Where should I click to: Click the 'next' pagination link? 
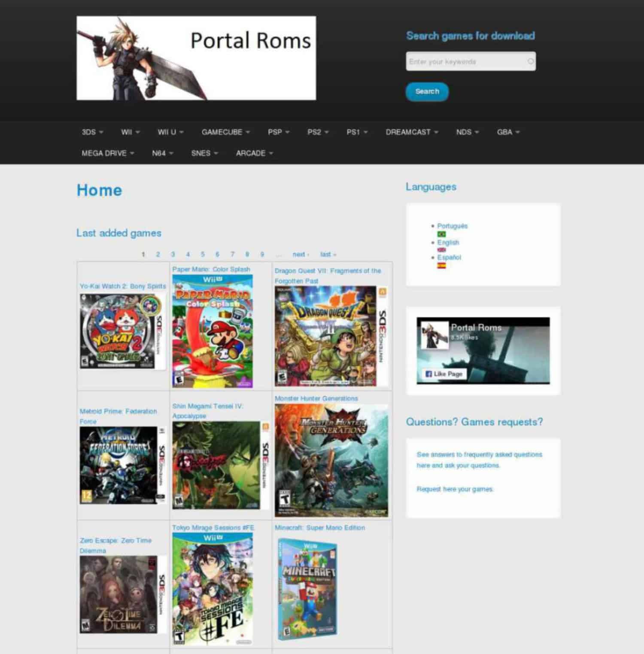[301, 254]
